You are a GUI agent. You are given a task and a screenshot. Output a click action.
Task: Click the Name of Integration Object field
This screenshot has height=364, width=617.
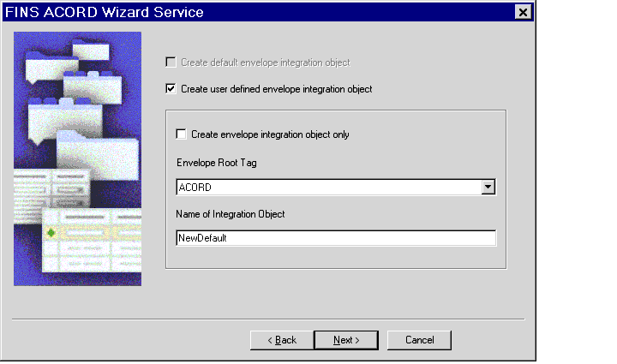336,238
